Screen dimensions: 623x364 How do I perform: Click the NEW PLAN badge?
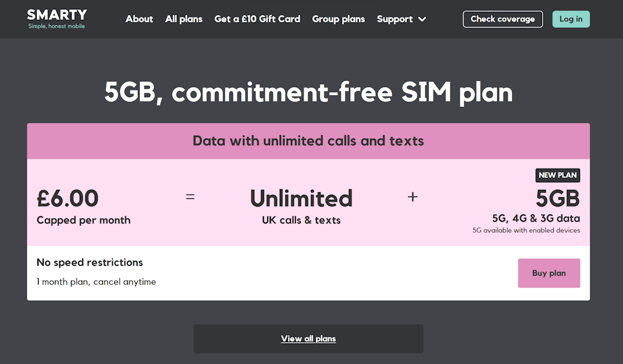coord(558,175)
